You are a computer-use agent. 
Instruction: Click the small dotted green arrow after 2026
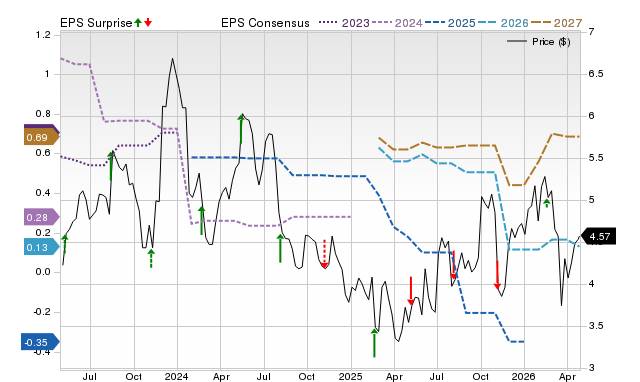click(547, 203)
